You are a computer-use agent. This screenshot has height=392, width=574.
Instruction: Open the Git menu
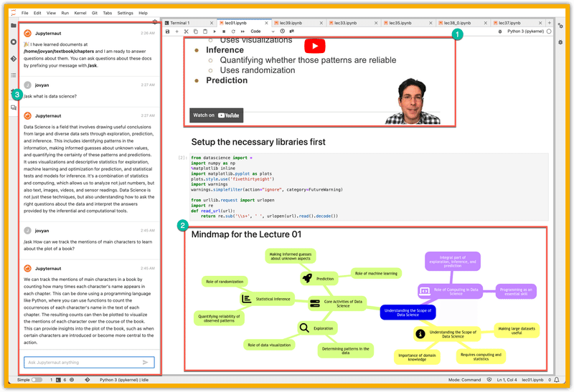tap(95, 13)
